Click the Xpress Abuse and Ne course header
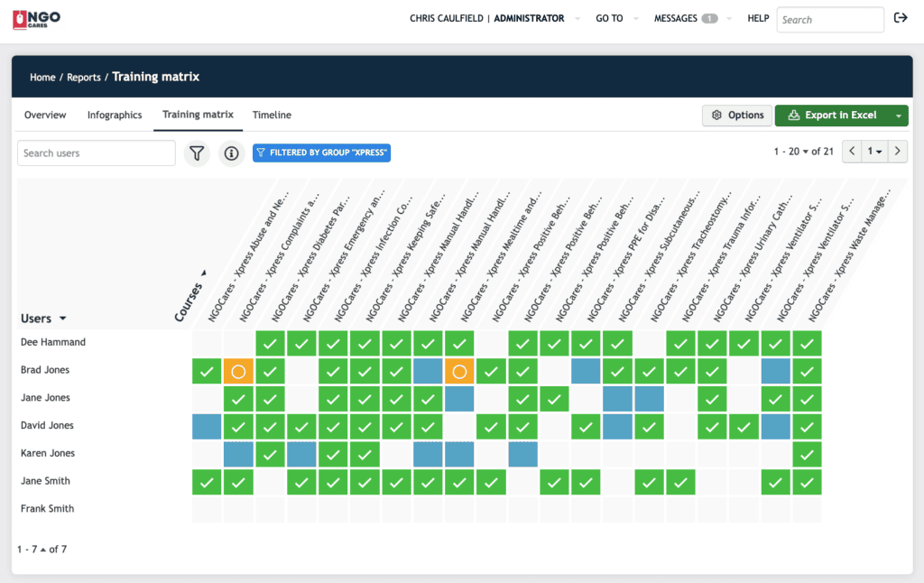 [x=249, y=255]
